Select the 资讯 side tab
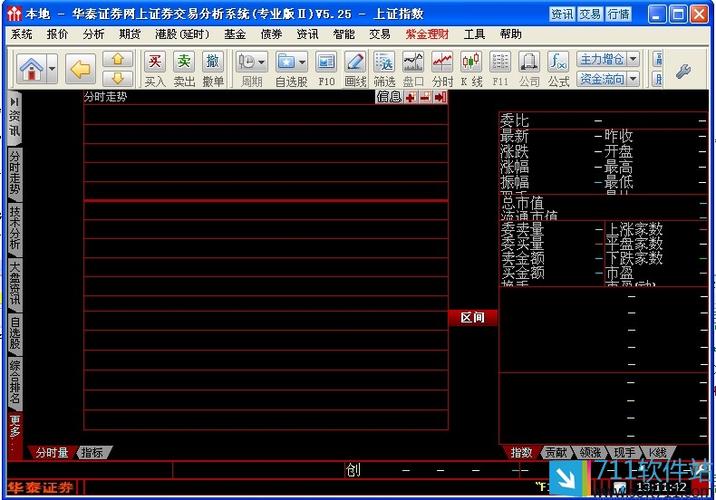The height and width of the screenshot is (500, 716). click(15, 118)
